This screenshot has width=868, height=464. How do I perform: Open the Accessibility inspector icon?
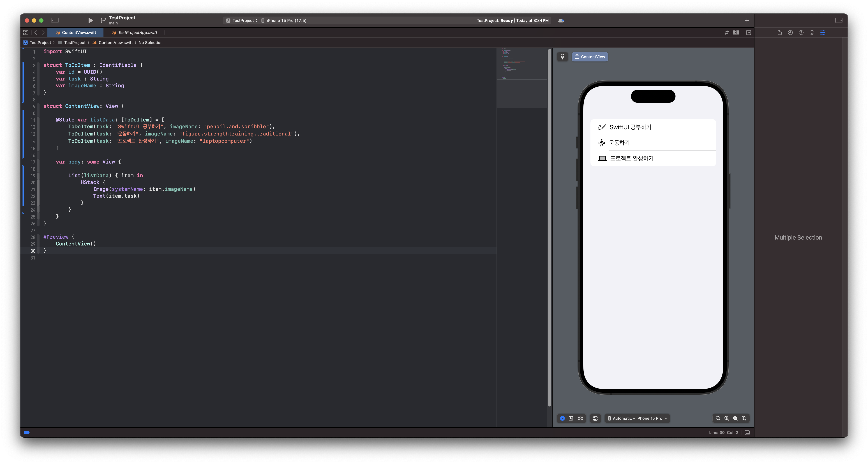(812, 33)
